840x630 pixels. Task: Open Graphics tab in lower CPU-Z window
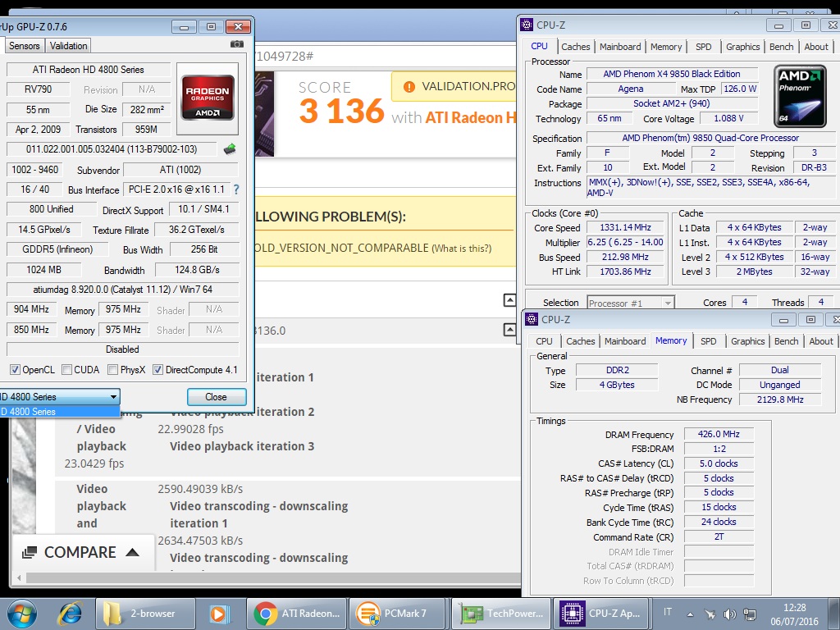pos(747,341)
